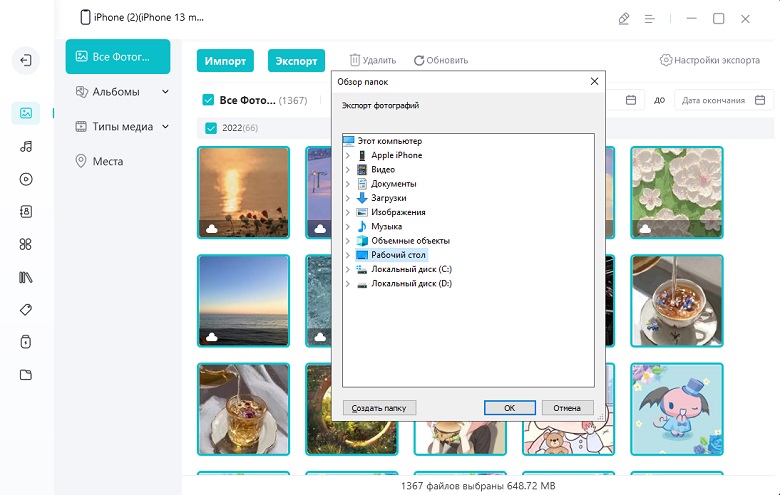Open the Music section icon
The height and width of the screenshot is (495, 780).
click(26, 146)
